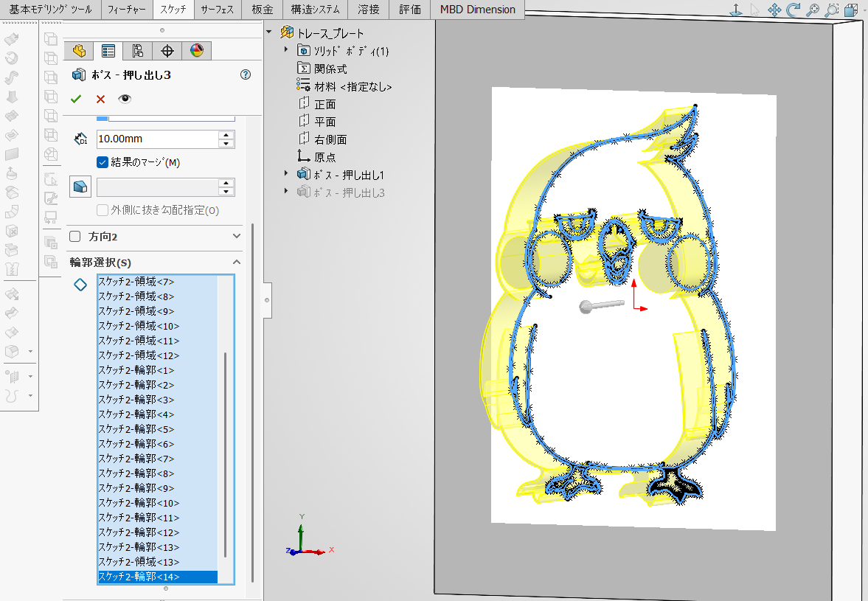Switch to the フィーチャー tab

pyautogui.click(x=127, y=10)
